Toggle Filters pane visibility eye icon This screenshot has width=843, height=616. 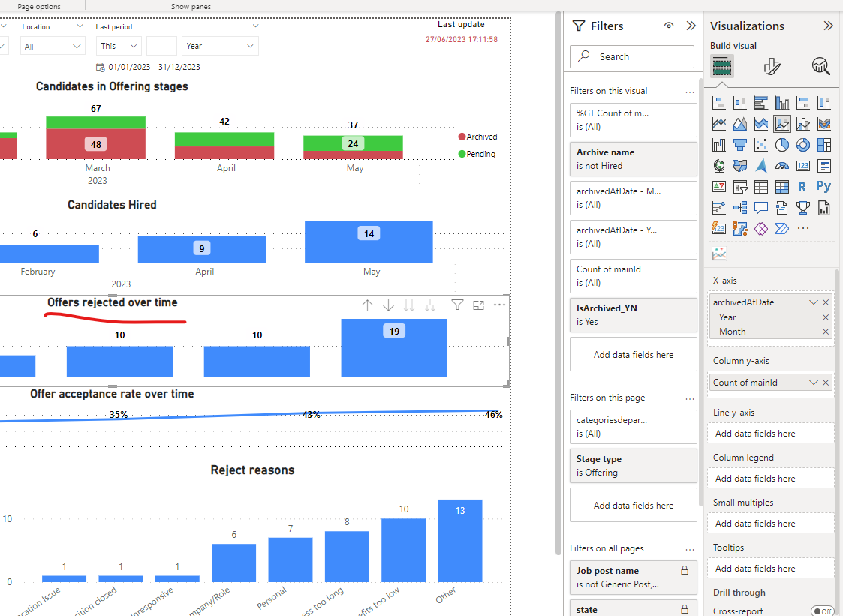coord(668,26)
